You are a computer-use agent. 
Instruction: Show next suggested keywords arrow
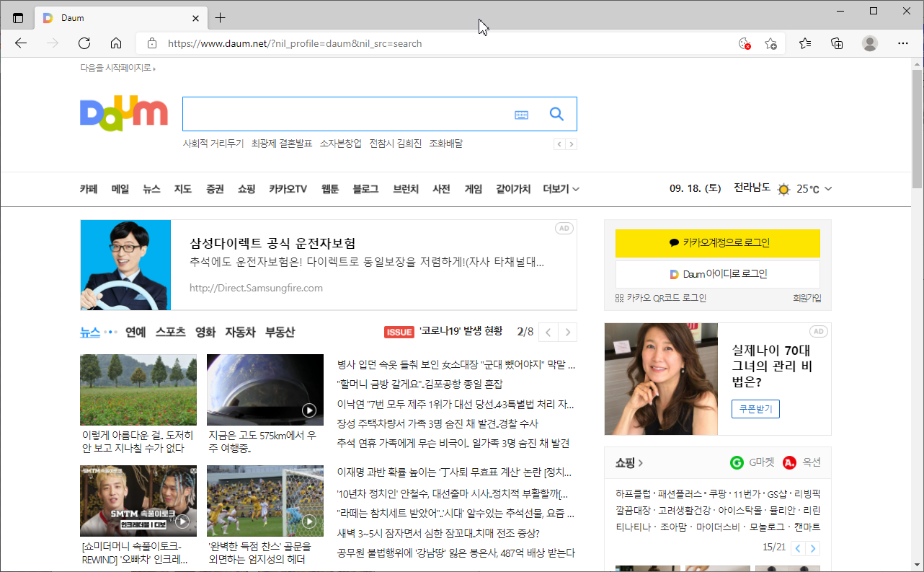(x=572, y=144)
